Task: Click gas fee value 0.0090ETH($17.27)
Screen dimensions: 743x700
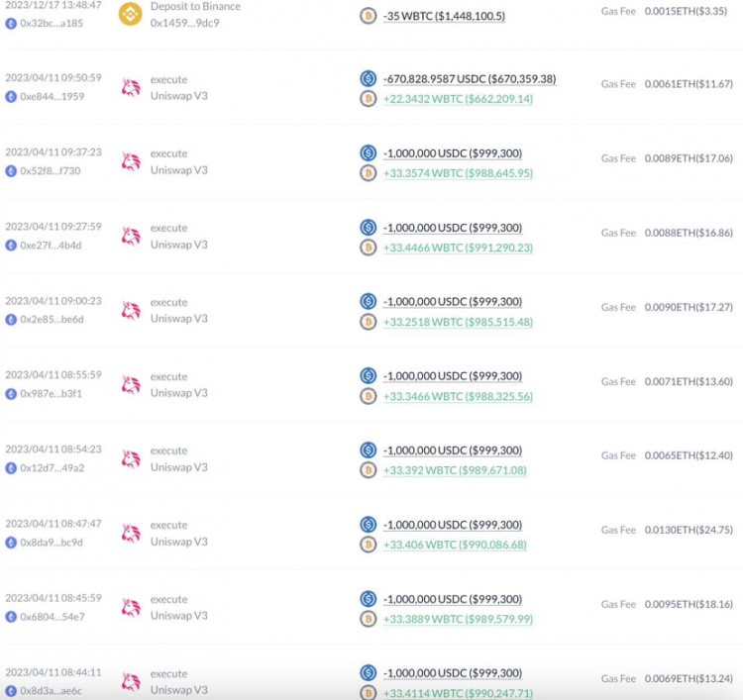Action: pos(689,307)
